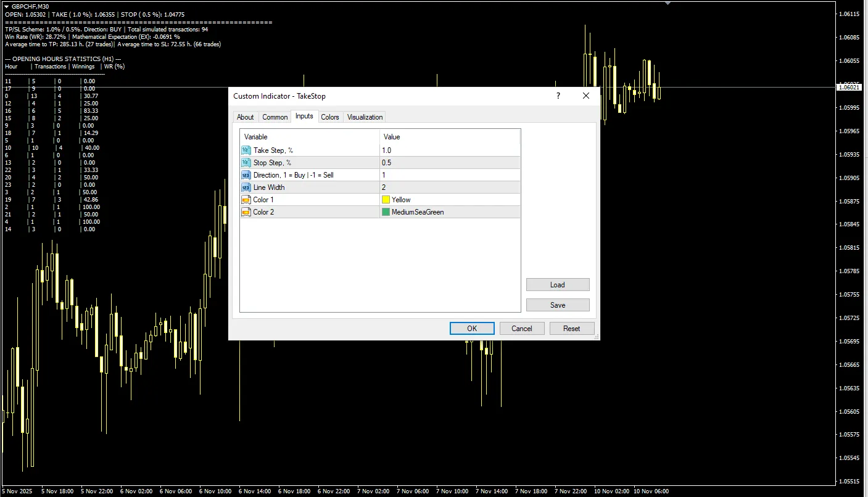The height and width of the screenshot is (497, 868).
Task: Switch to the Common tab
Action: (275, 117)
